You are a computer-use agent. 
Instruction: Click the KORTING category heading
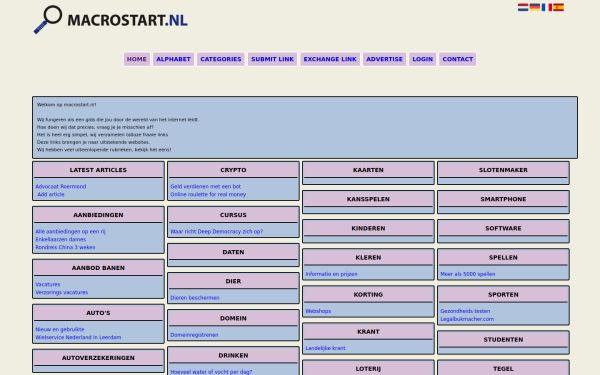[x=368, y=295]
